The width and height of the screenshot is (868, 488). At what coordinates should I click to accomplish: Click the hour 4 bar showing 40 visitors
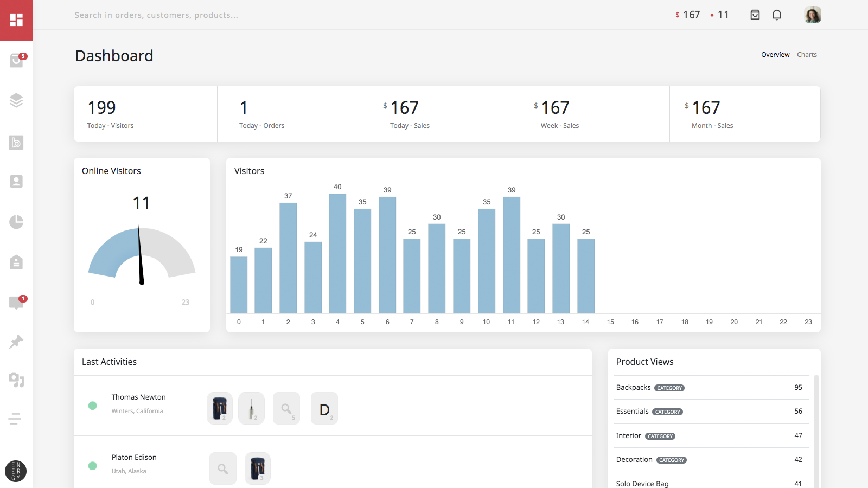click(x=337, y=254)
